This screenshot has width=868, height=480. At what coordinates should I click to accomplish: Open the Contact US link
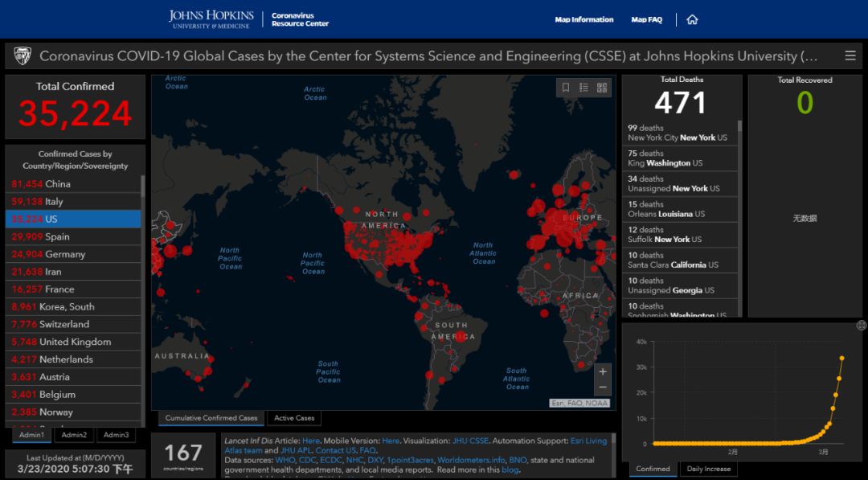(335, 451)
